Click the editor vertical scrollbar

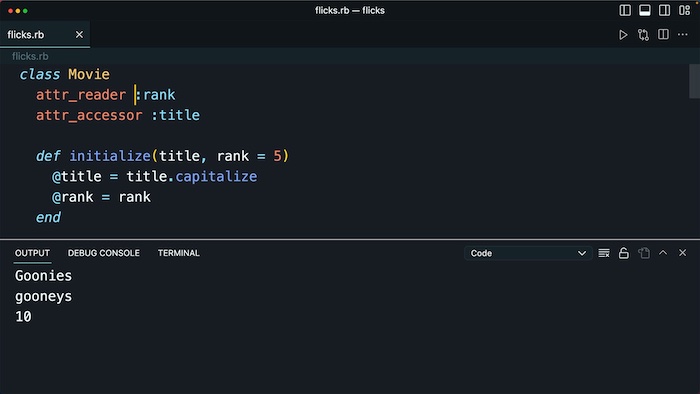(x=694, y=81)
